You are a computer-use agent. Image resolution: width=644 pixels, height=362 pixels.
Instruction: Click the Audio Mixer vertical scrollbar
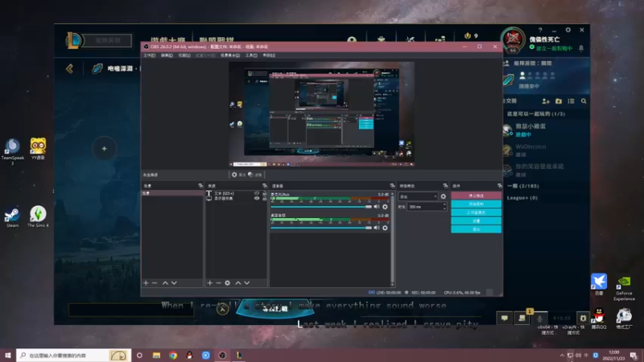[392, 239]
